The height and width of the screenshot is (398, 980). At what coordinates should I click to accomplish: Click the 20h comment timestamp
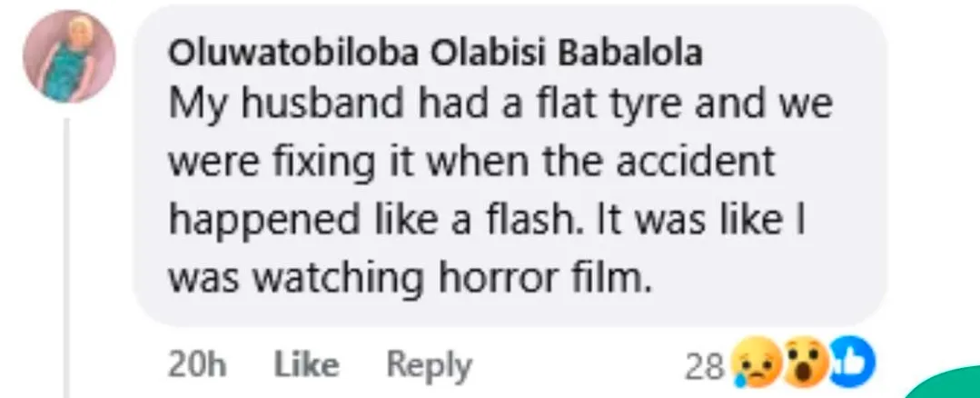[195, 366]
